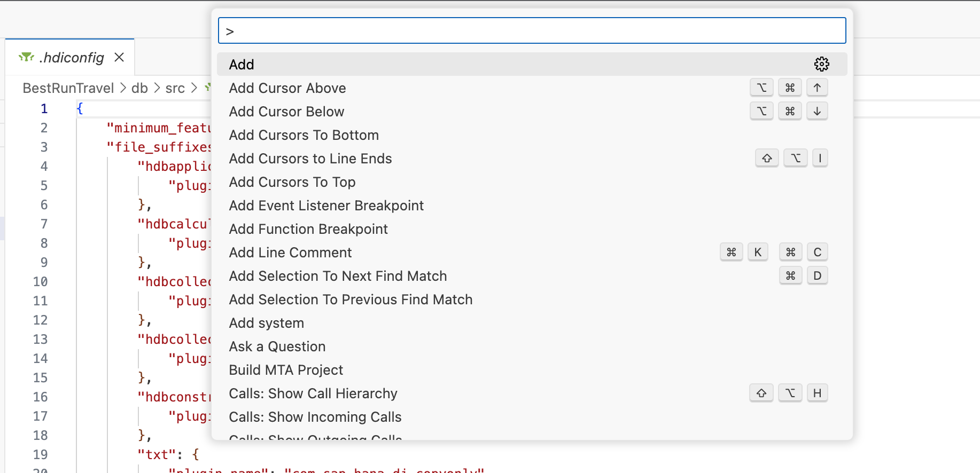Click the shift key badge for Line Ends
980x473 pixels.
(767, 158)
